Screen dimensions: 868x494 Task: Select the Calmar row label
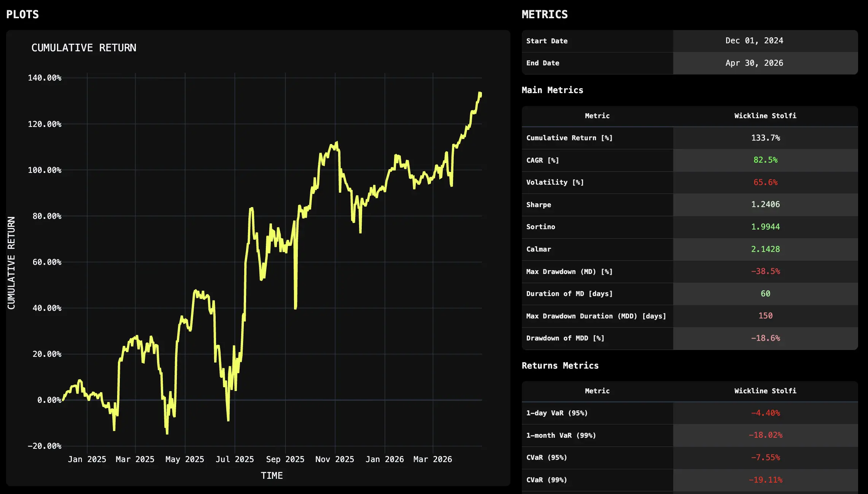tap(539, 249)
